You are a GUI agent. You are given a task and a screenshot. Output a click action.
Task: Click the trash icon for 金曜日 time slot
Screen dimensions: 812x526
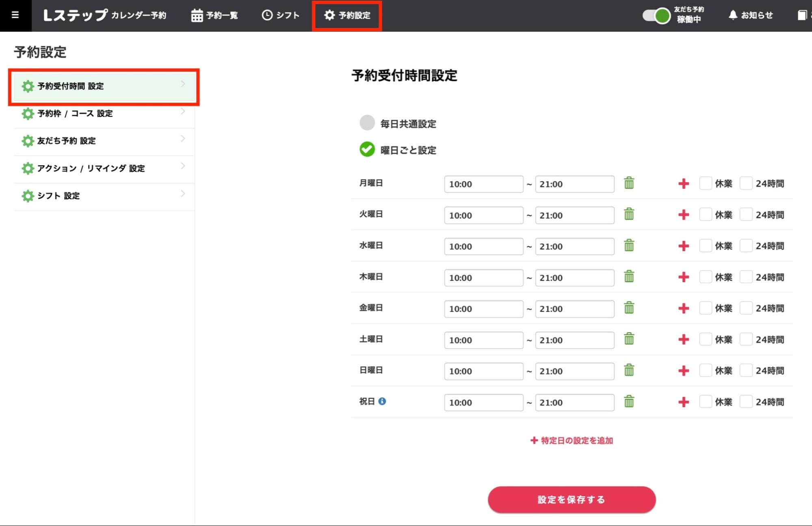point(628,309)
